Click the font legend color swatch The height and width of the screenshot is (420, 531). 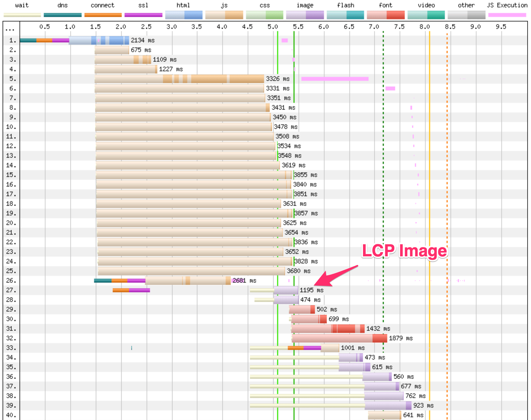386,15
